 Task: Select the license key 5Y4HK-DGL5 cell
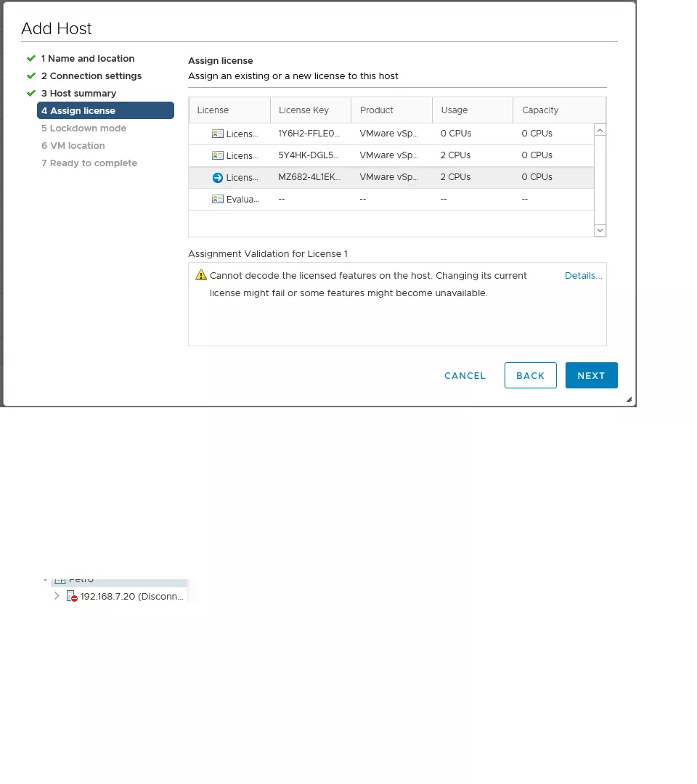tap(309, 155)
